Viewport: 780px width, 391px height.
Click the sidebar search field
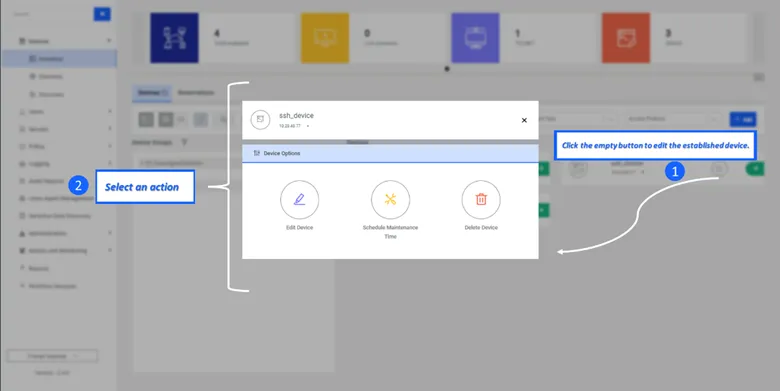pos(50,14)
